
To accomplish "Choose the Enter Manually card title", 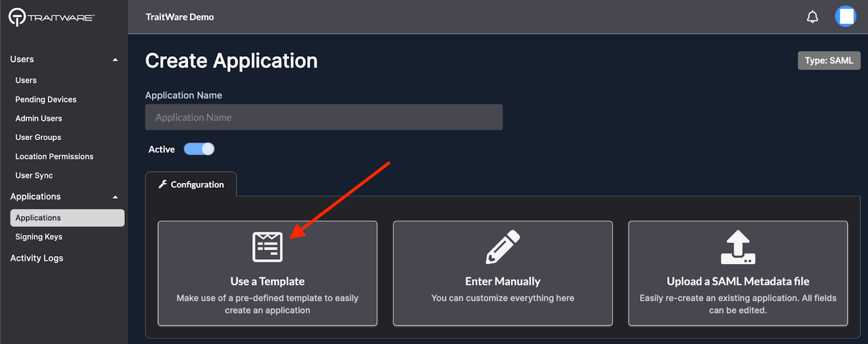I will 503,281.
